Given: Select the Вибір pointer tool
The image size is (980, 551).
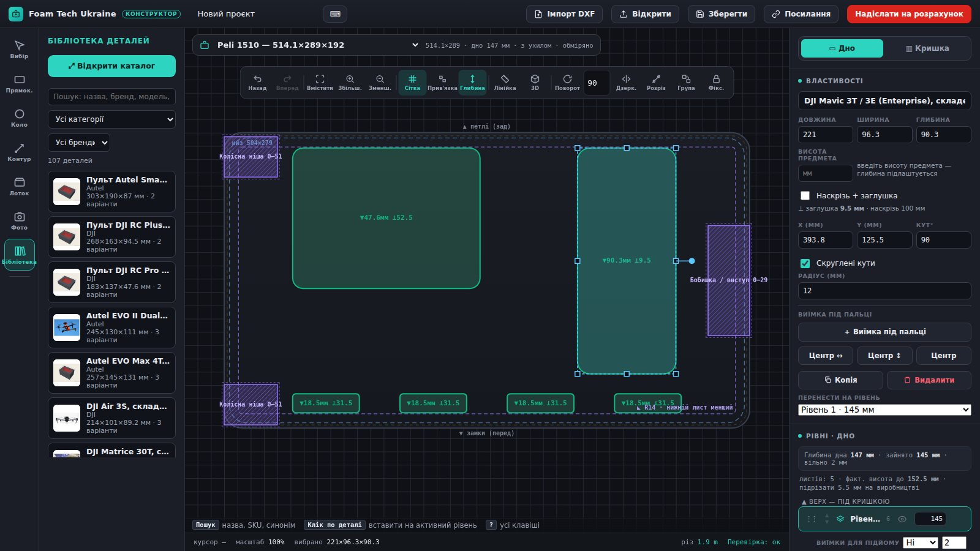Looking at the screenshot, I should tap(19, 49).
